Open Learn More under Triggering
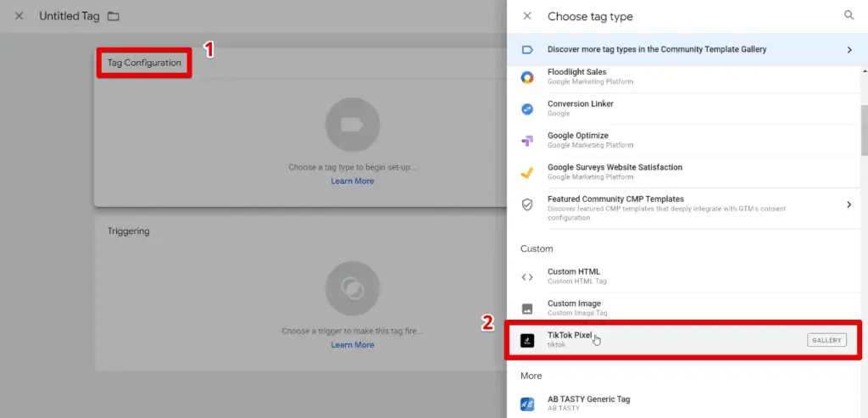 pyautogui.click(x=353, y=344)
